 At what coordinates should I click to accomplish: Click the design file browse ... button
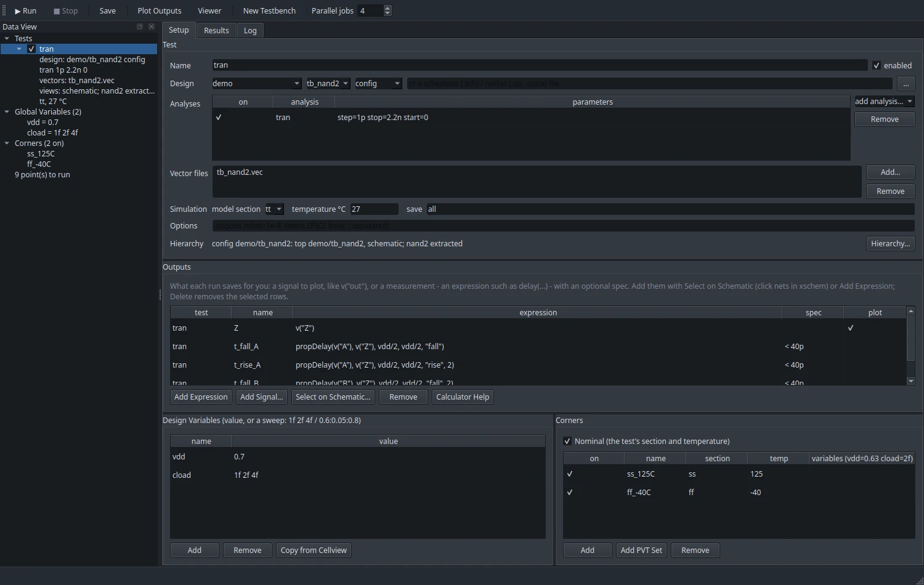pos(906,84)
